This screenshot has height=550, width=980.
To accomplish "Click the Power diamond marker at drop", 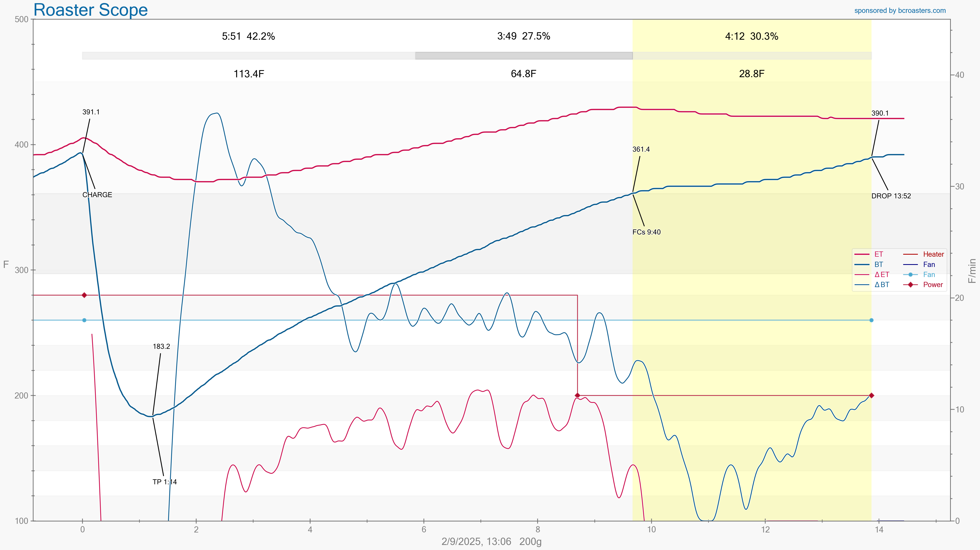I will [872, 395].
